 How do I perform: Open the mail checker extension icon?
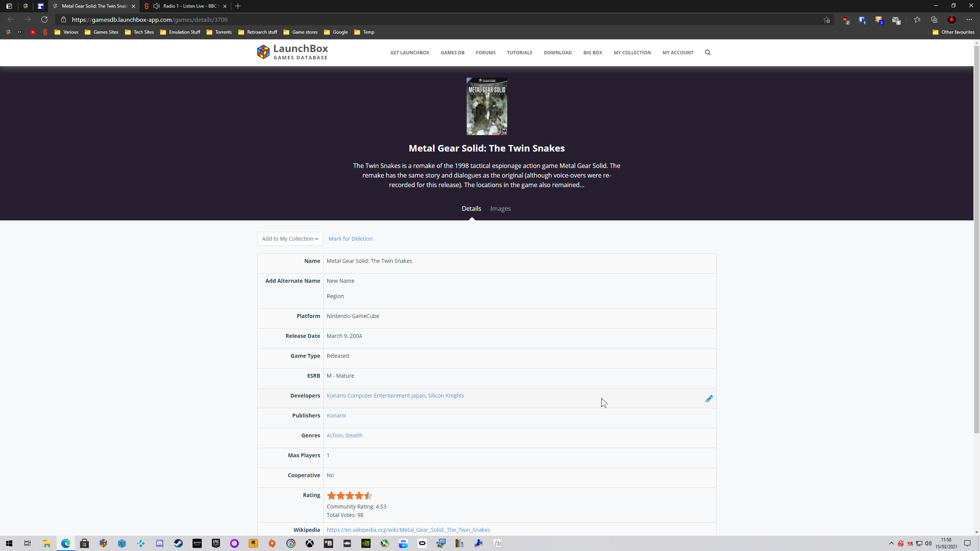(x=896, y=20)
